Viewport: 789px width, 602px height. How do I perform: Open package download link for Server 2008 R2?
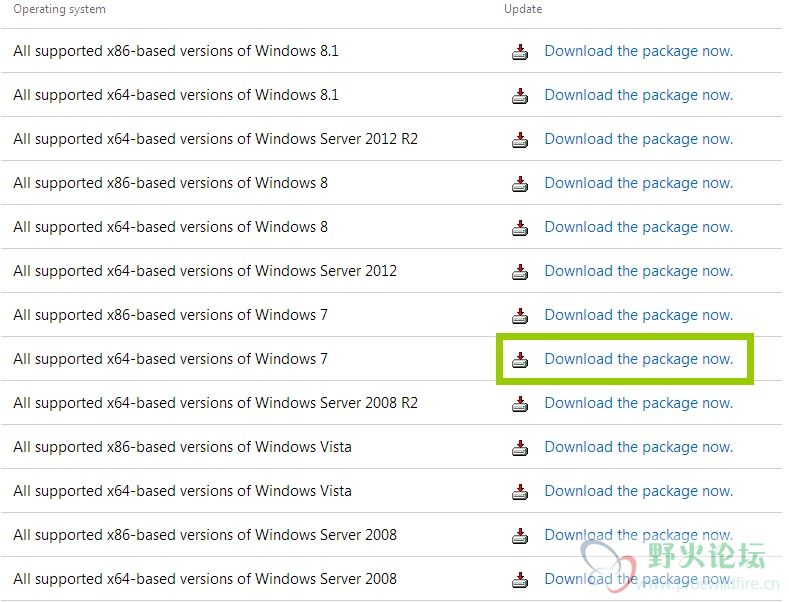click(x=639, y=403)
